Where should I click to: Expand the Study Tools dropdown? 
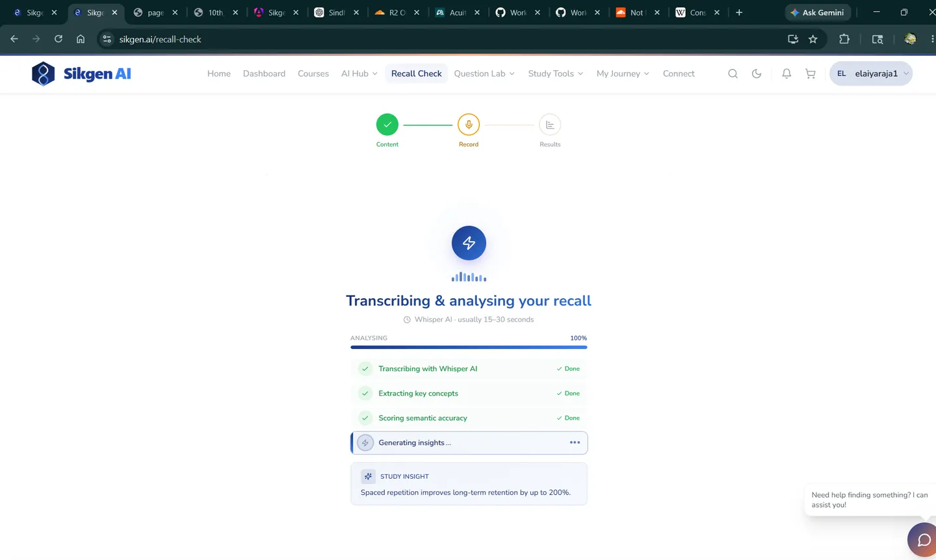(556, 73)
